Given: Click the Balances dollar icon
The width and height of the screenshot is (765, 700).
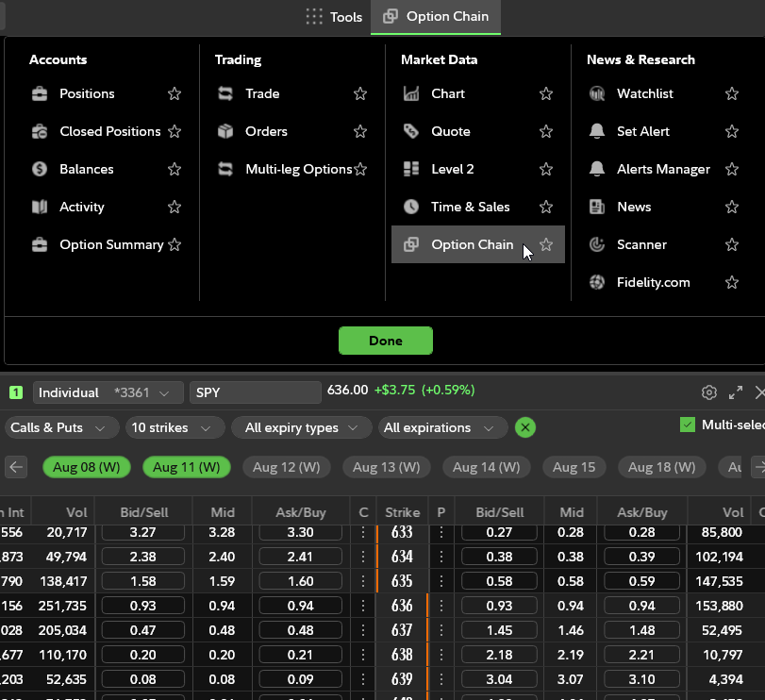Looking at the screenshot, I should click(x=40, y=169).
